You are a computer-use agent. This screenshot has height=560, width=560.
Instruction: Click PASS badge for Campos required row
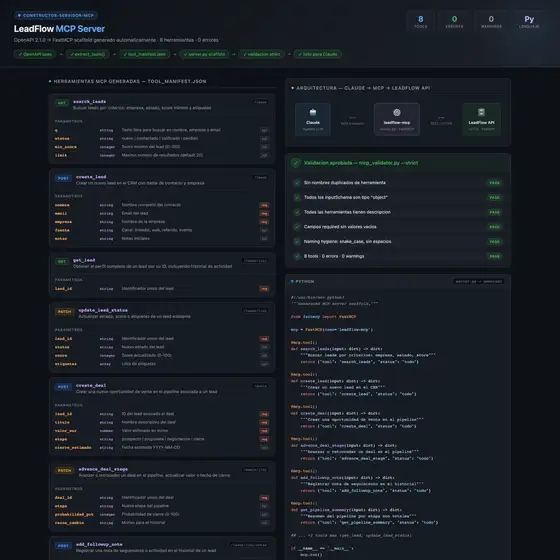click(494, 227)
